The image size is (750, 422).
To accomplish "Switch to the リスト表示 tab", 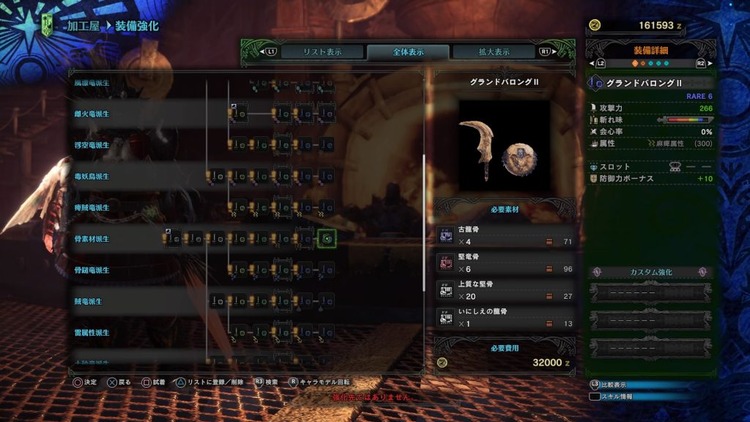I will click(322, 52).
